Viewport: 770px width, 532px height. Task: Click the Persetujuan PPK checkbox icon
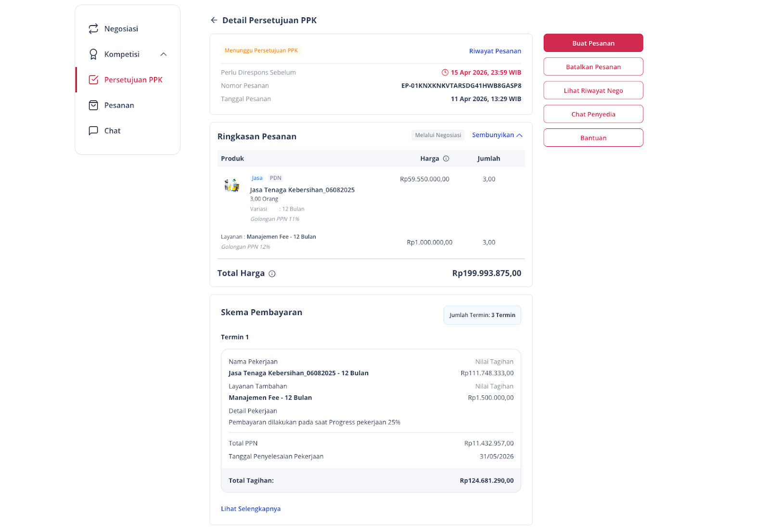point(93,80)
